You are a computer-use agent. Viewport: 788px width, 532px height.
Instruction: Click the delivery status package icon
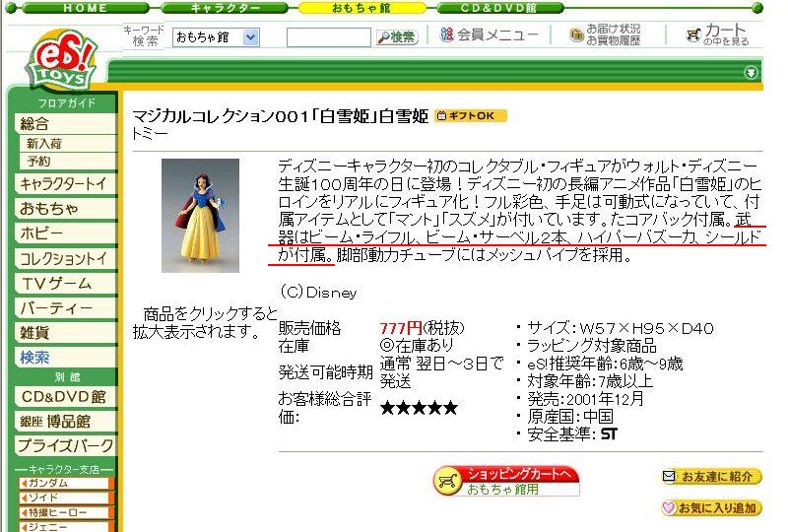(576, 34)
